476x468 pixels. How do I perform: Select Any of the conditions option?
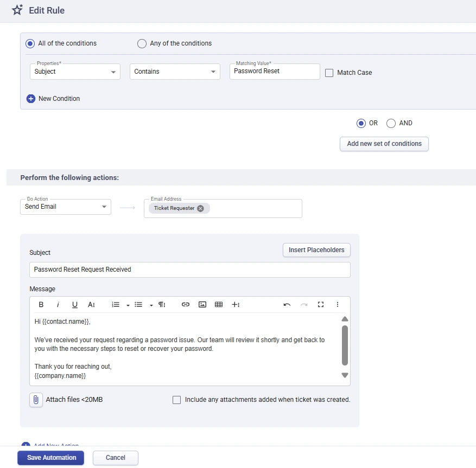tap(142, 43)
